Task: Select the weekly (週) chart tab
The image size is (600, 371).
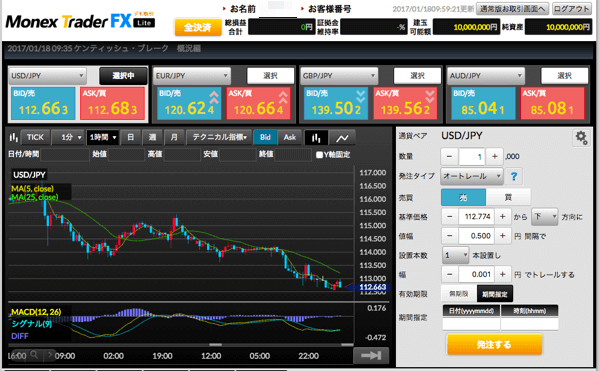Action: tap(152, 137)
